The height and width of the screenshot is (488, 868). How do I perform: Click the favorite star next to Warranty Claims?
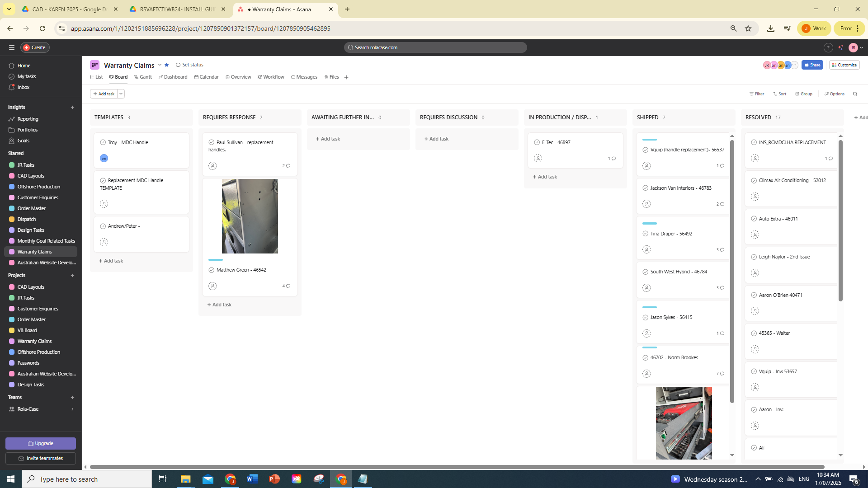(x=167, y=65)
